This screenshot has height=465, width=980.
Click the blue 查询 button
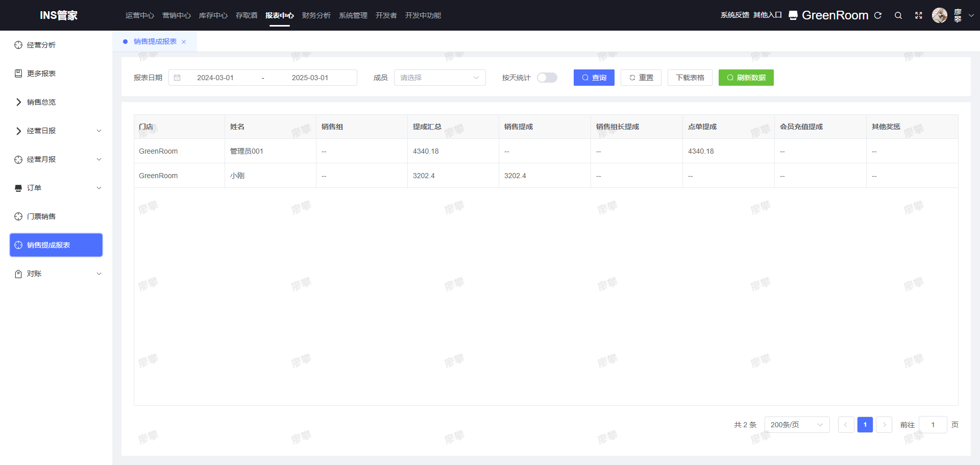click(x=594, y=78)
